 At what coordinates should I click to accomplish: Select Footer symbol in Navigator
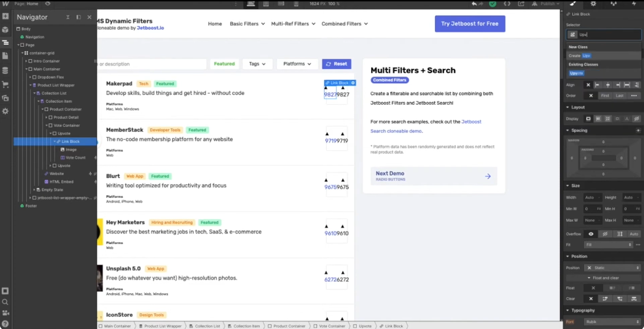pyautogui.click(x=31, y=206)
